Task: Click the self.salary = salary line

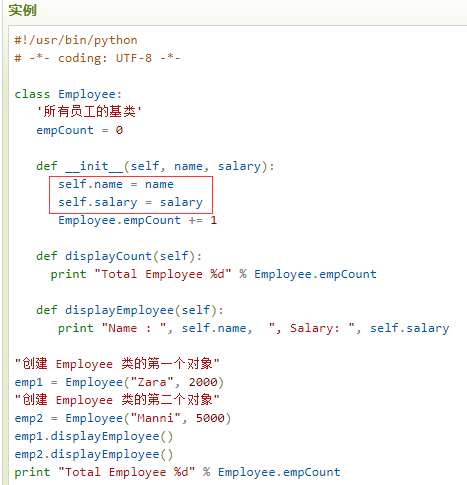Action: click(131, 202)
